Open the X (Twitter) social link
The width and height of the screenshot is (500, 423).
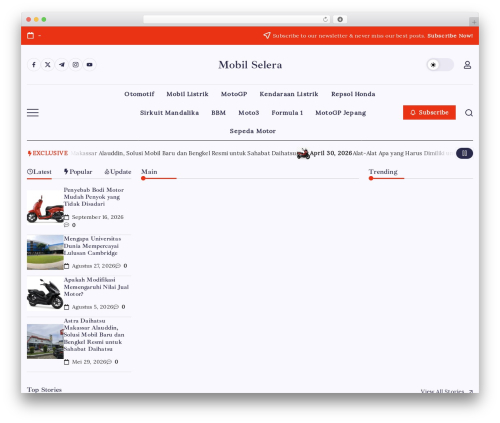[x=48, y=65]
